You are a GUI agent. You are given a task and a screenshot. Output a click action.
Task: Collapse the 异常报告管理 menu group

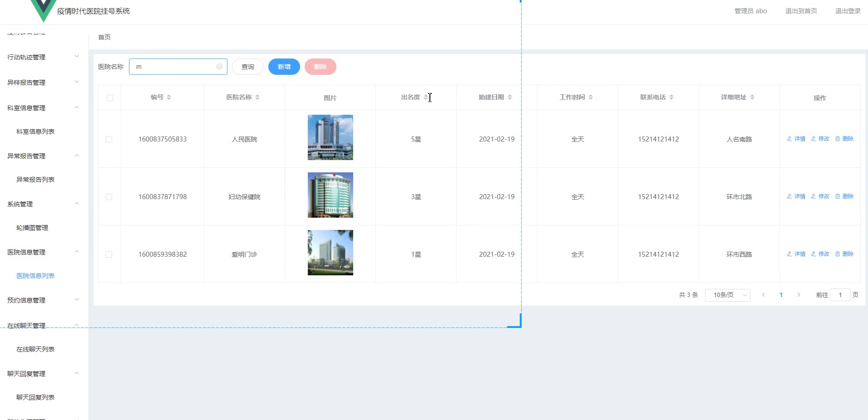coord(44,156)
